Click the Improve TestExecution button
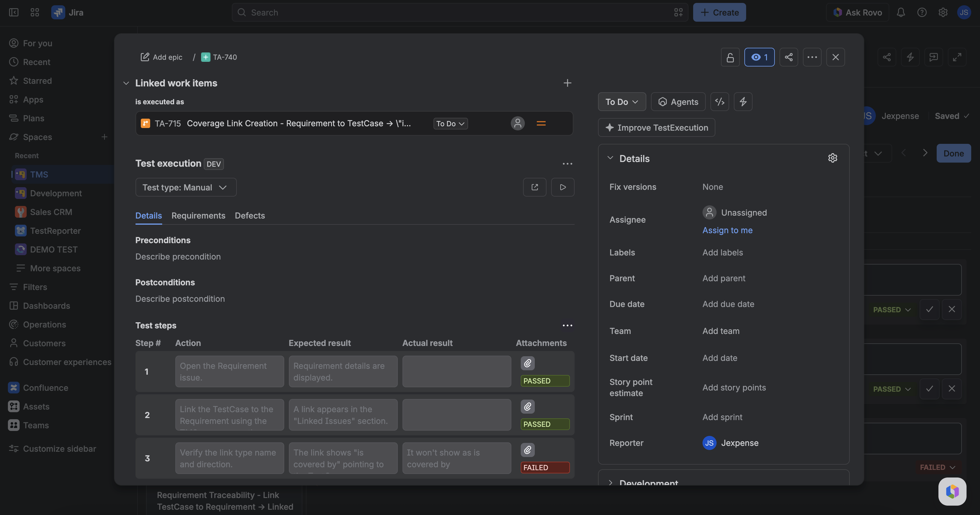The image size is (980, 515). pos(656,127)
